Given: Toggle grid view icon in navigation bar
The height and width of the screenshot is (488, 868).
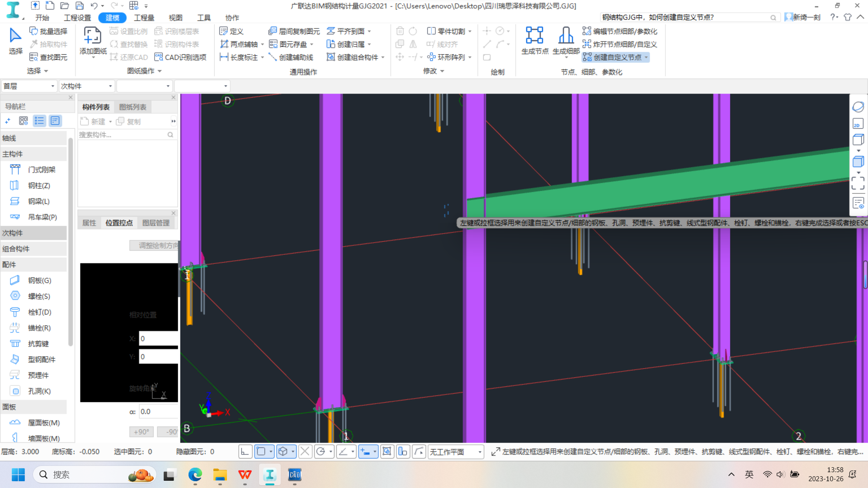Looking at the screenshot, I should pyautogui.click(x=24, y=121).
